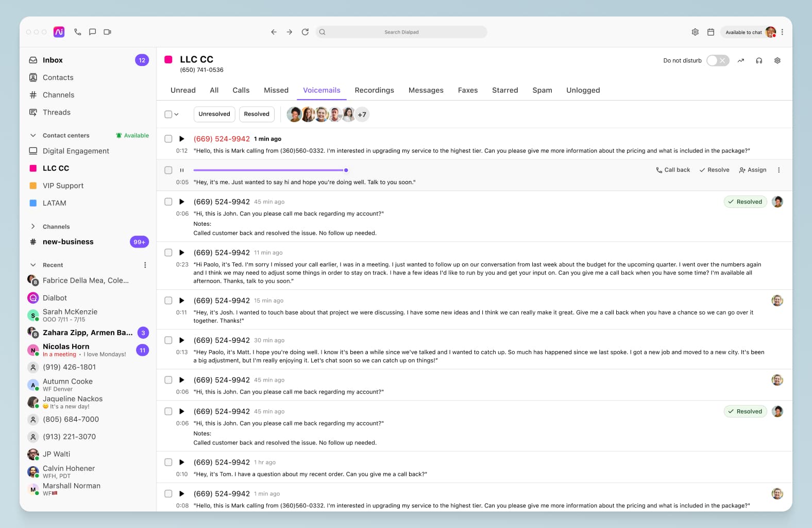
Task: Click the reload page icon
Action: 305,32
